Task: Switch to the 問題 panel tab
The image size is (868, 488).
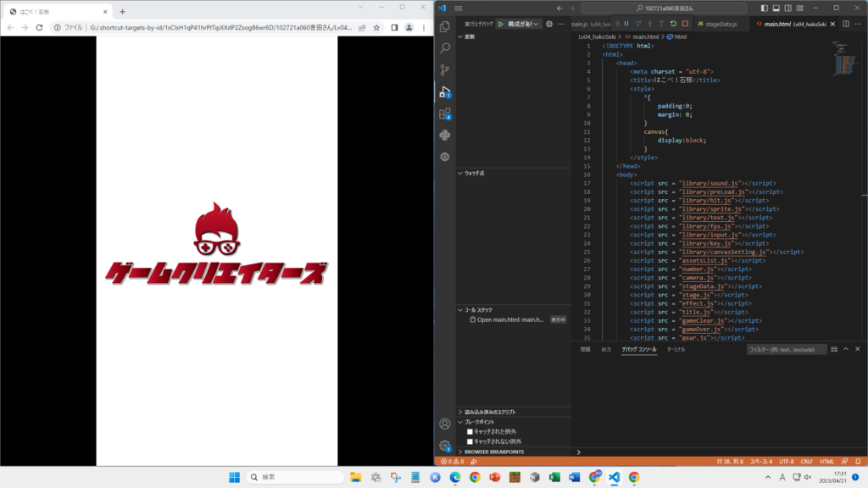Action: point(585,350)
